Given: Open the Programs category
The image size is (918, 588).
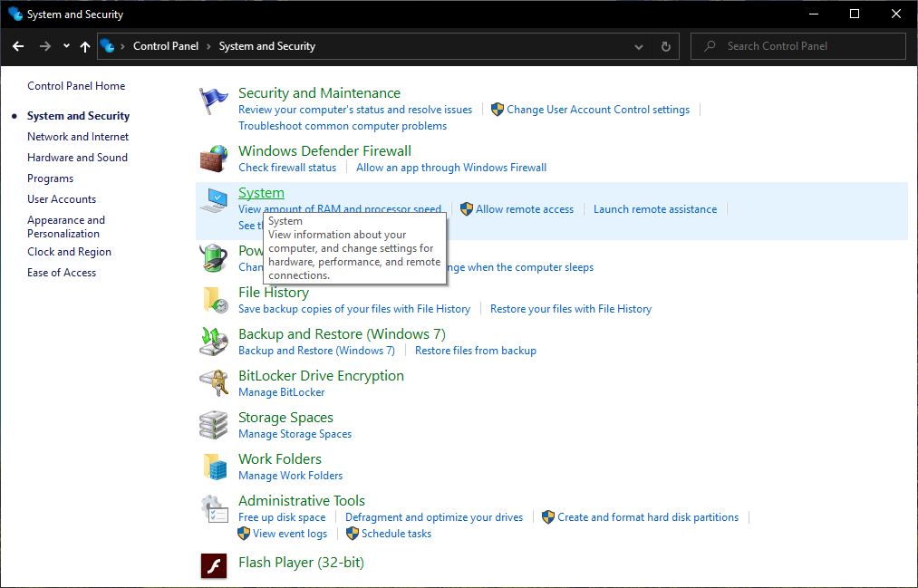Looking at the screenshot, I should tap(51, 178).
